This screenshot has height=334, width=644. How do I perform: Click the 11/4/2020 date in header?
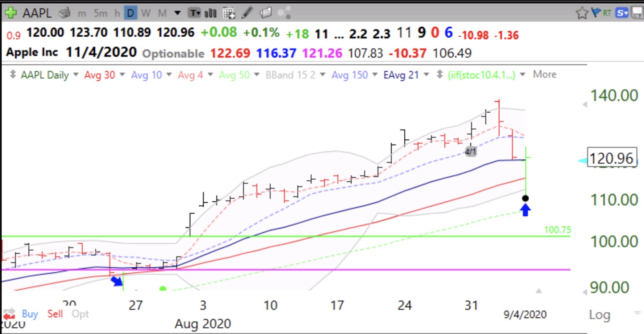[101, 52]
